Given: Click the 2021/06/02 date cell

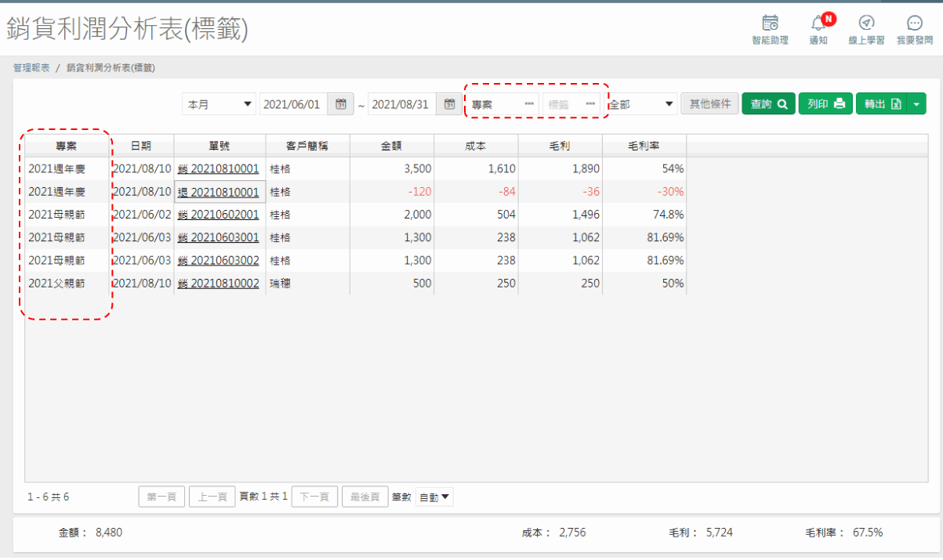Looking at the screenshot, I should click(141, 215).
